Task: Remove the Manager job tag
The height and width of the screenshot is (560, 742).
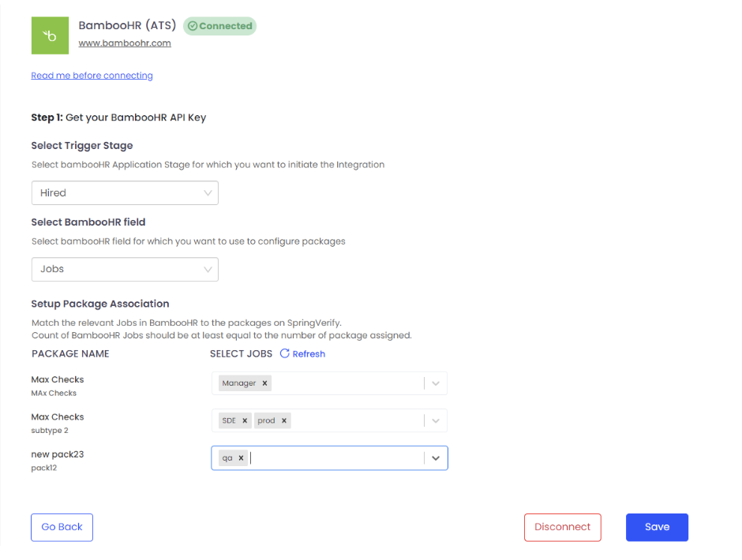Action: tap(265, 383)
